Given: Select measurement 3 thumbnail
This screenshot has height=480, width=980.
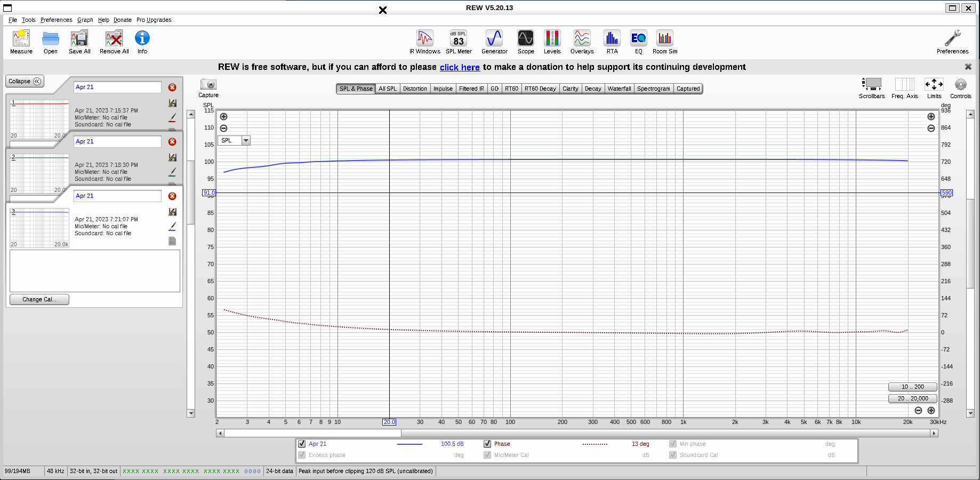Looking at the screenshot, I should pos(39,228).
